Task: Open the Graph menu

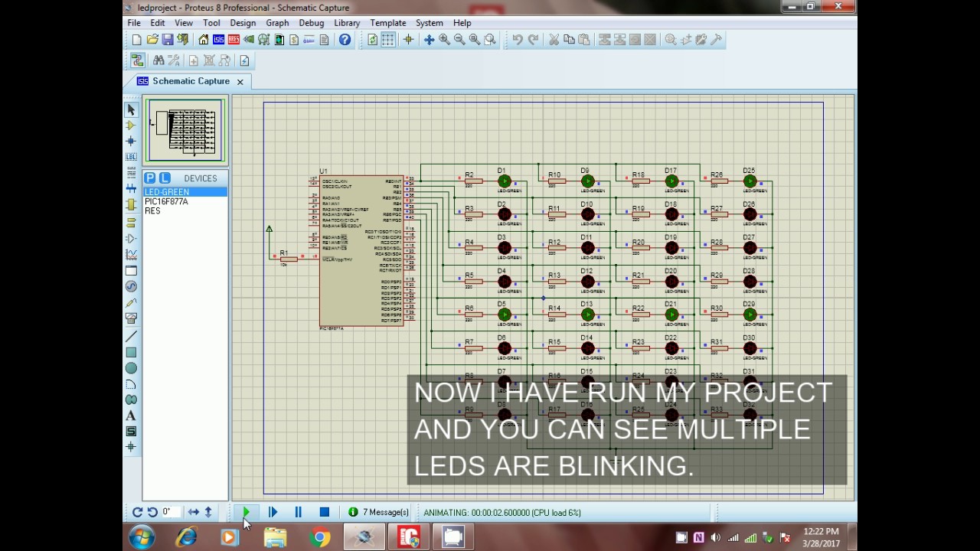Action: click(x=277, y=23)
